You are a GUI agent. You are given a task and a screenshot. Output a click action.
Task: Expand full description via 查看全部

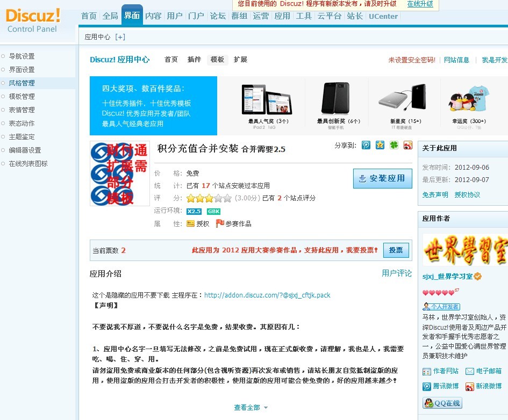coord(251,408)
